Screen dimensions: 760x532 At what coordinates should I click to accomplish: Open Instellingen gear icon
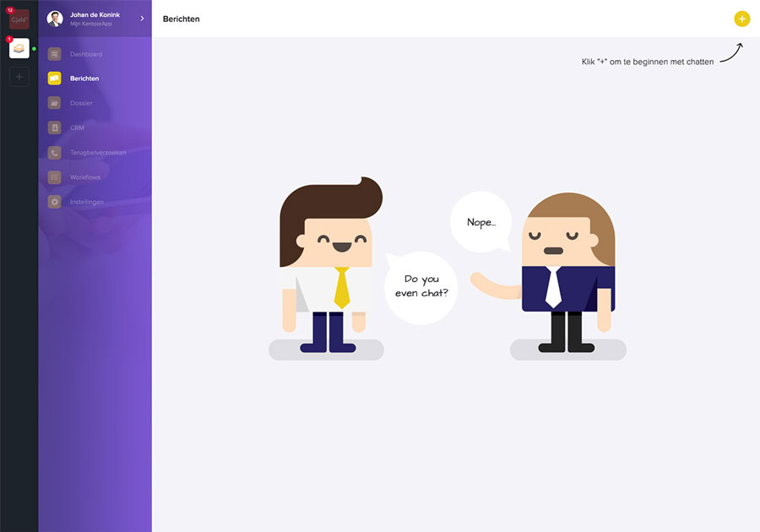point(54,203)
